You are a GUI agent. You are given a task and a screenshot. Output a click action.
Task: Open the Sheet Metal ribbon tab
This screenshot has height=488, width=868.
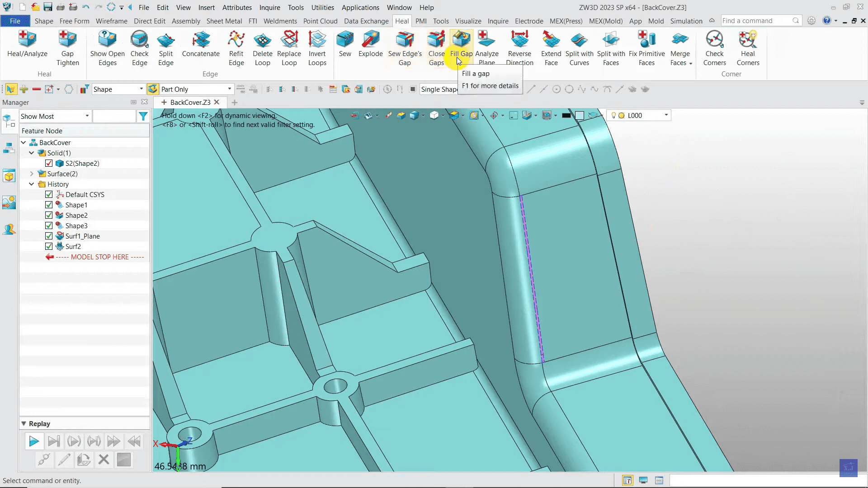pyautogui.click(x=224, y=21)
